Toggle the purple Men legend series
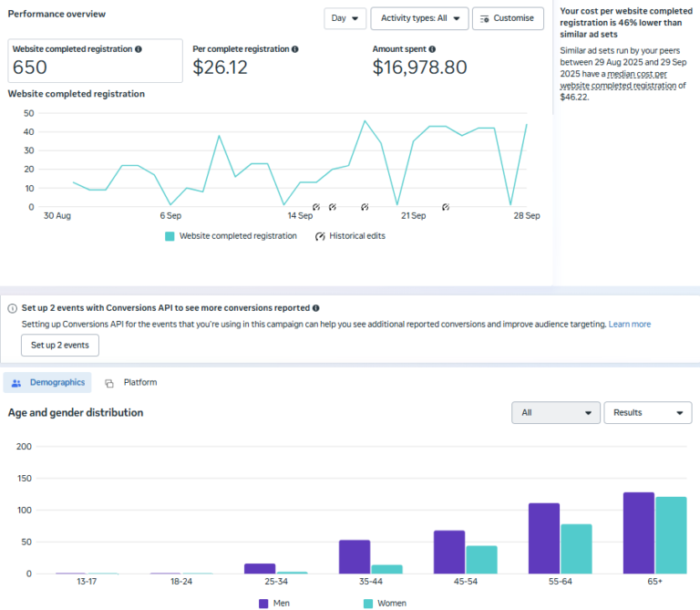 pos(263,603)
